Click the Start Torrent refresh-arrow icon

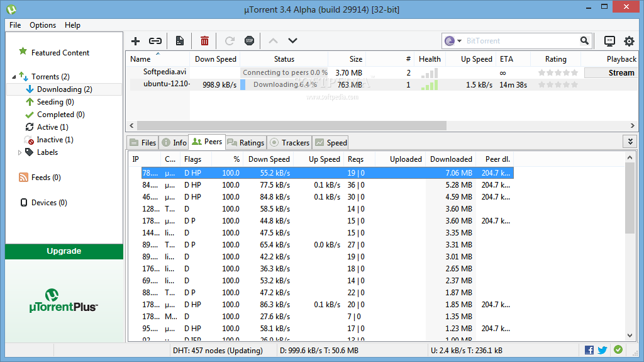click(230, 41)
